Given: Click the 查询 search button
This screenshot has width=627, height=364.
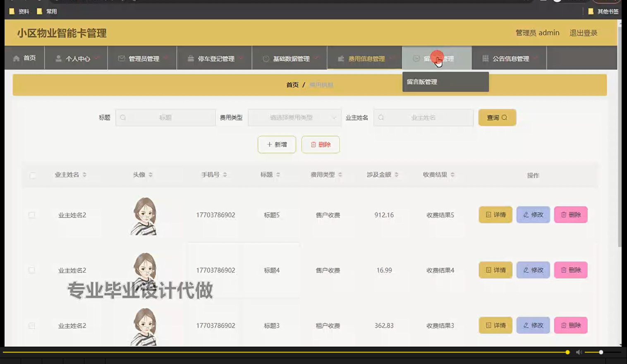Looking at the screenshot, I should [x=497, y=117].
